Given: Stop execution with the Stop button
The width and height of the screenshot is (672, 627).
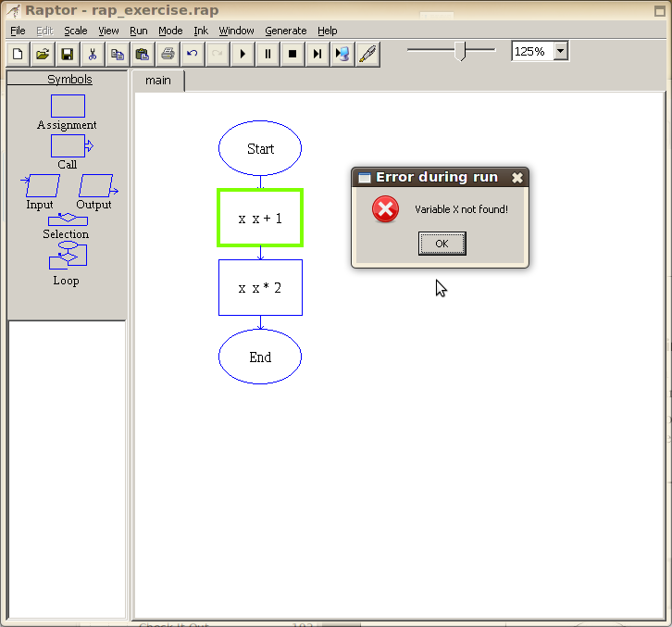Looking at the screenshot, I should (x=292, y=54).
